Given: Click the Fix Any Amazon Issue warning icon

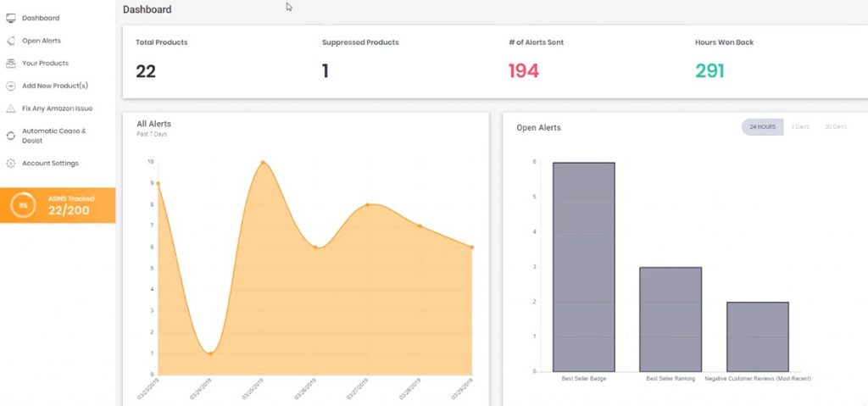Looking at the screenshot, I should pos(10,108).
